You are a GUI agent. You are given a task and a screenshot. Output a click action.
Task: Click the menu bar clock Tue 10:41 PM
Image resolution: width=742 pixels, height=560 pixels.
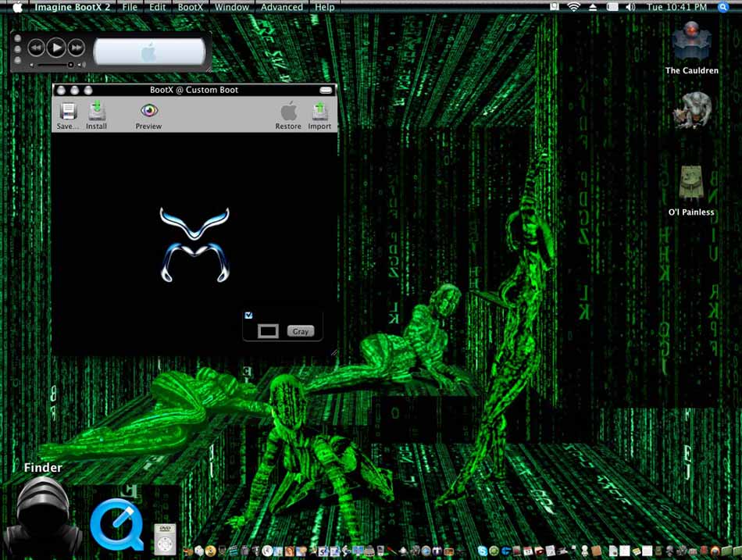coord(676,7)
